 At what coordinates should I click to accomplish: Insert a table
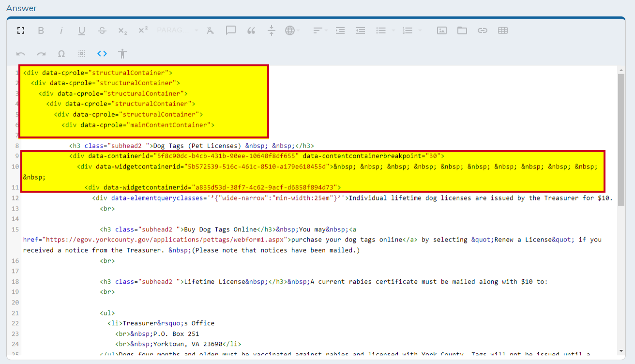click(503, 30)
